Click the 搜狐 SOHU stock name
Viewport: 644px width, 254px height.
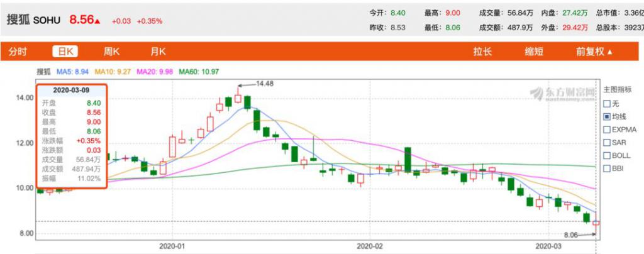[33, 20]
